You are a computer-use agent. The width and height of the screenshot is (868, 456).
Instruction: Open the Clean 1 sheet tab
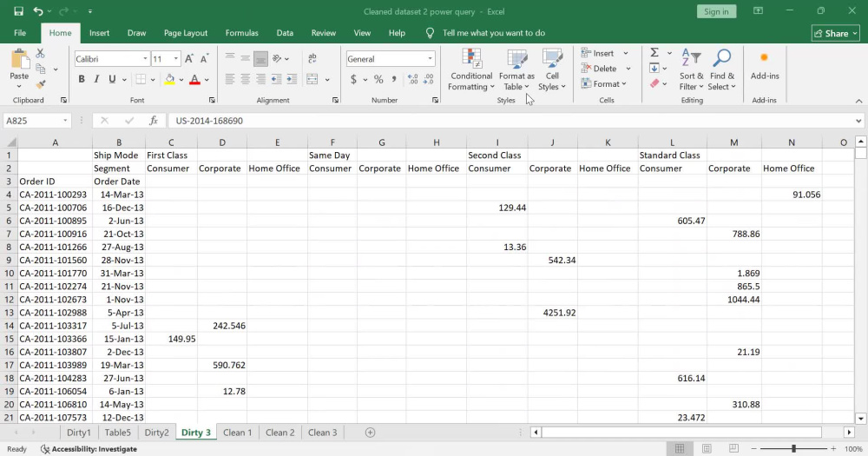tap(237, 433)
